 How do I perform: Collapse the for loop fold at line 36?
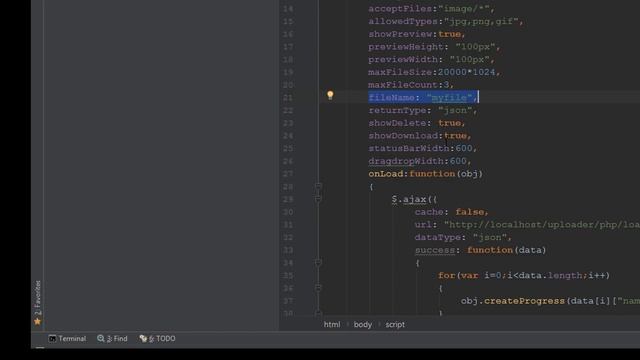click(x=318, y=288)
